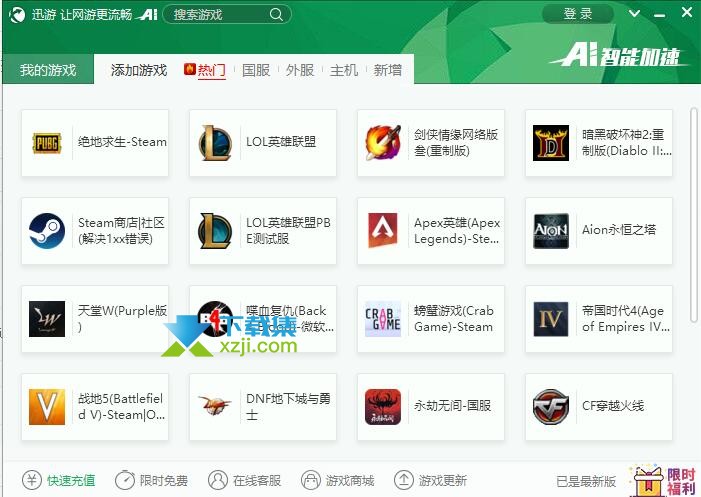Screen dimensions: 701x497
Task: Select the 国服 category tab
Action: click(x=256, y=70)
